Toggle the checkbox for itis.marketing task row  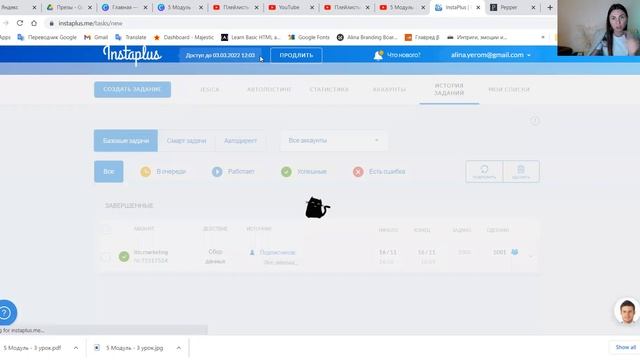106,257
